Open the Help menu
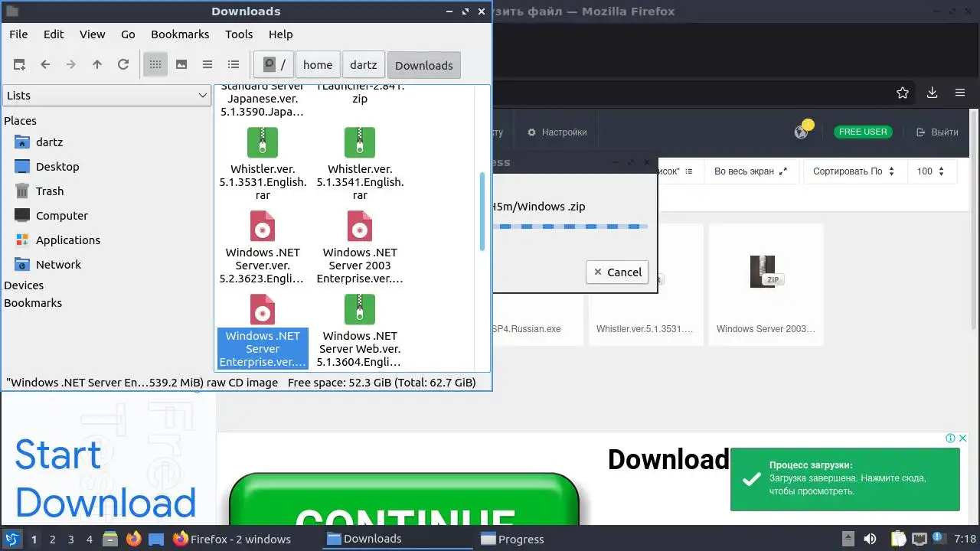The height and width of the screenshot is (551, 980). 280,34
